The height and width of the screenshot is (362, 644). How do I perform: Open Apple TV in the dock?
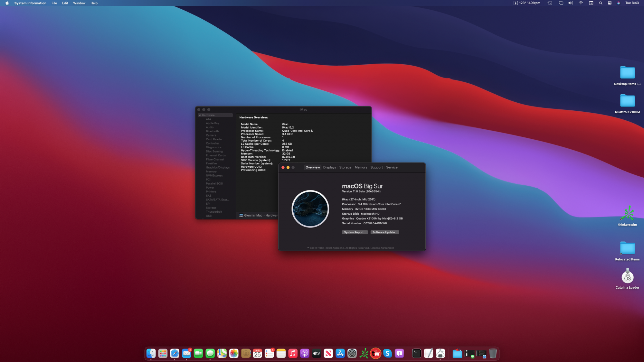click(x=317, y=353)
